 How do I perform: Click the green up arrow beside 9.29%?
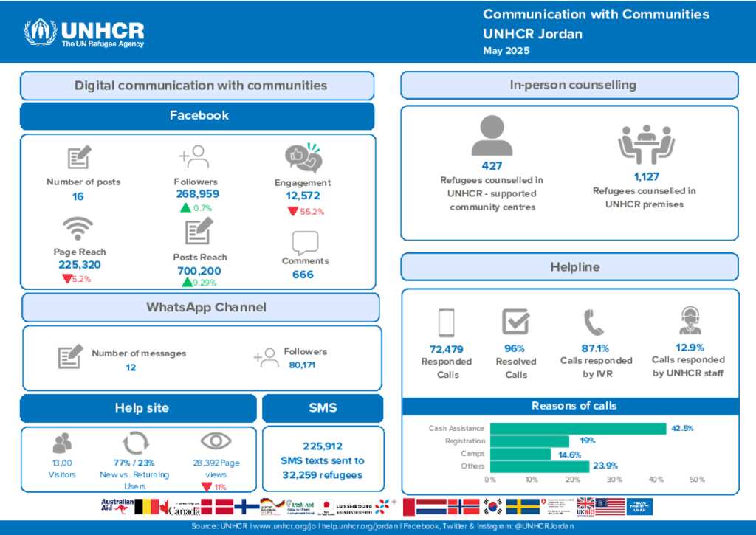click(187, 283)
